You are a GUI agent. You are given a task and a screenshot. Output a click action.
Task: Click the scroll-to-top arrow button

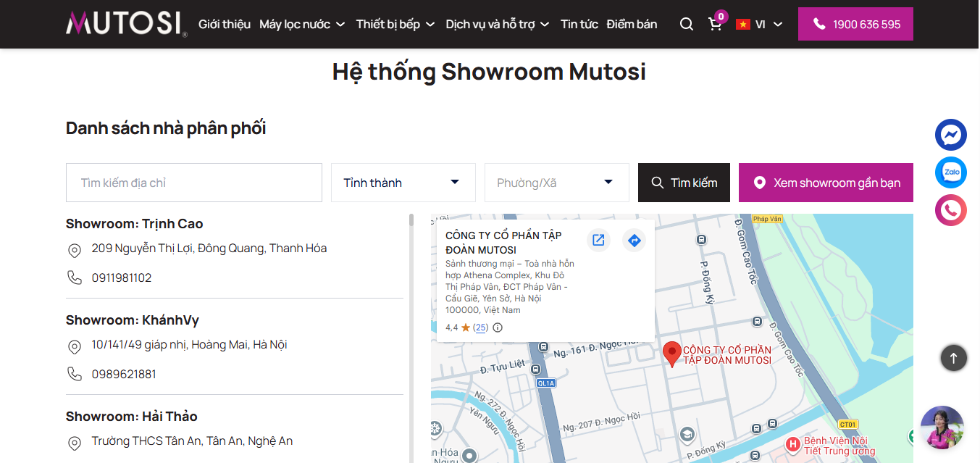tap(953, 358)
